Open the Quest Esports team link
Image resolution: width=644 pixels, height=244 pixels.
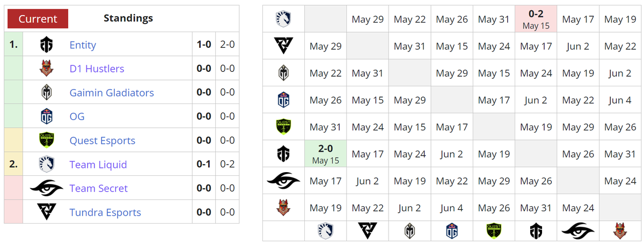pos(103,141)
